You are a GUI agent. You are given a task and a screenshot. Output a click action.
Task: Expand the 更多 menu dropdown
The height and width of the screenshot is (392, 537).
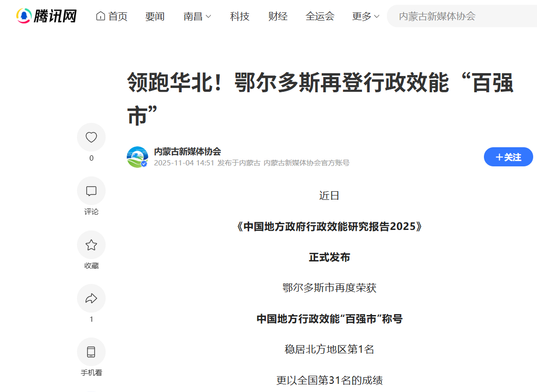tap(366, 16)
